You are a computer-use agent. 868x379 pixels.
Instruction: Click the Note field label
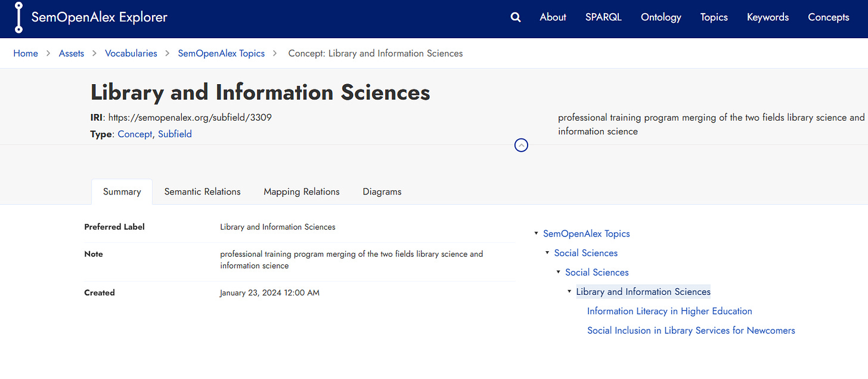tap(94, 254)
